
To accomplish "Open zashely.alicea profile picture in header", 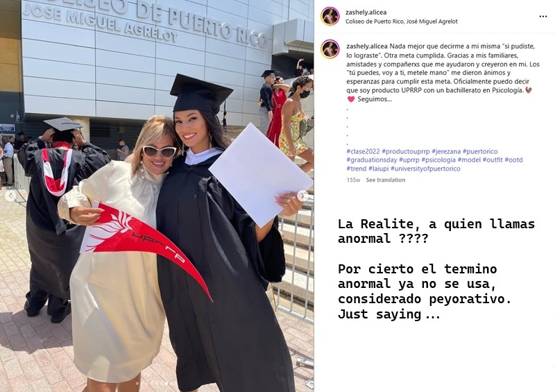I will click(330, 16).
